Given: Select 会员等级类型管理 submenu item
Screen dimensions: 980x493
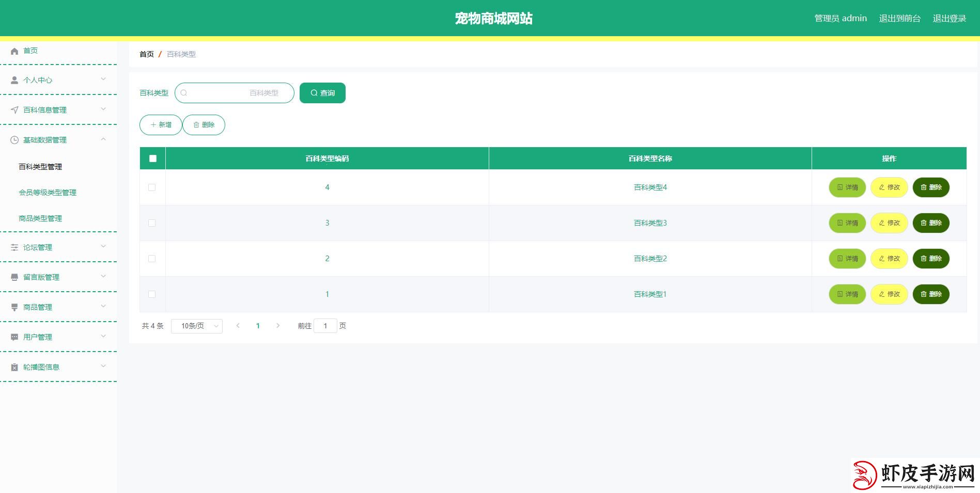Looking at the screenshot, I should point(48,193).
